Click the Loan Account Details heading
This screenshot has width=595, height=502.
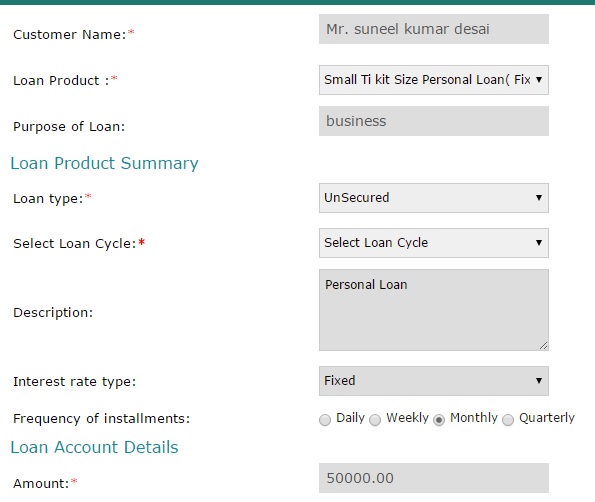pos(94,447)
